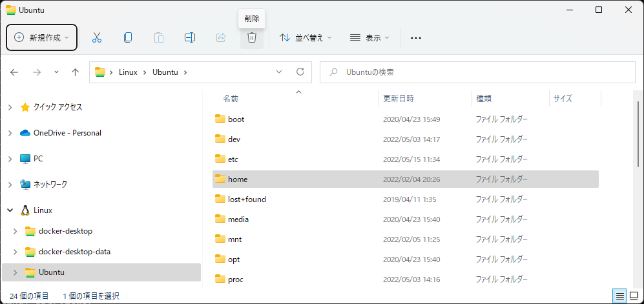Click the Network icon in sidebar

click(x=25, y=185)
